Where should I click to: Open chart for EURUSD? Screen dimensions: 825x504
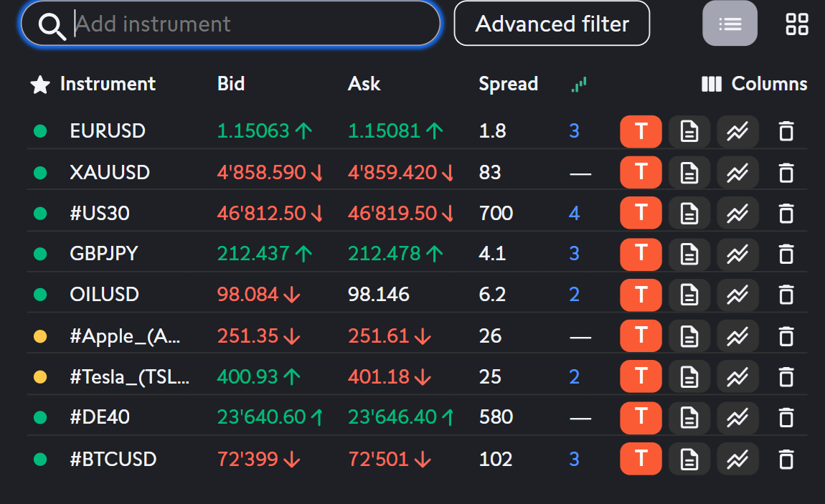click(x=737, y=131)
